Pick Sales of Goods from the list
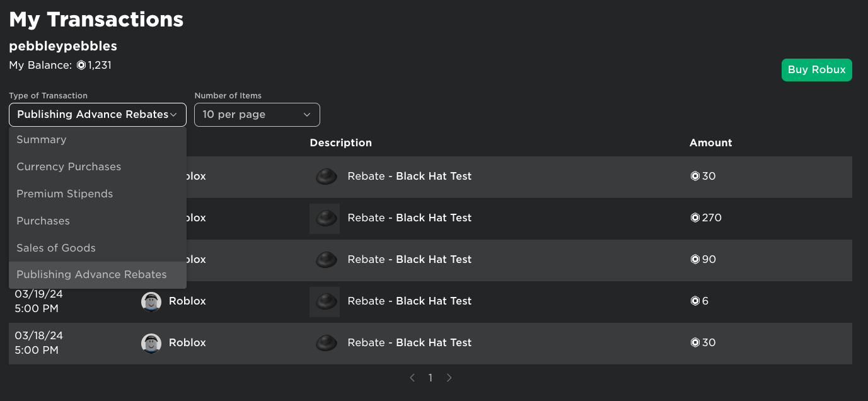Screen dimensions: 868x401 tap(56, 248)
